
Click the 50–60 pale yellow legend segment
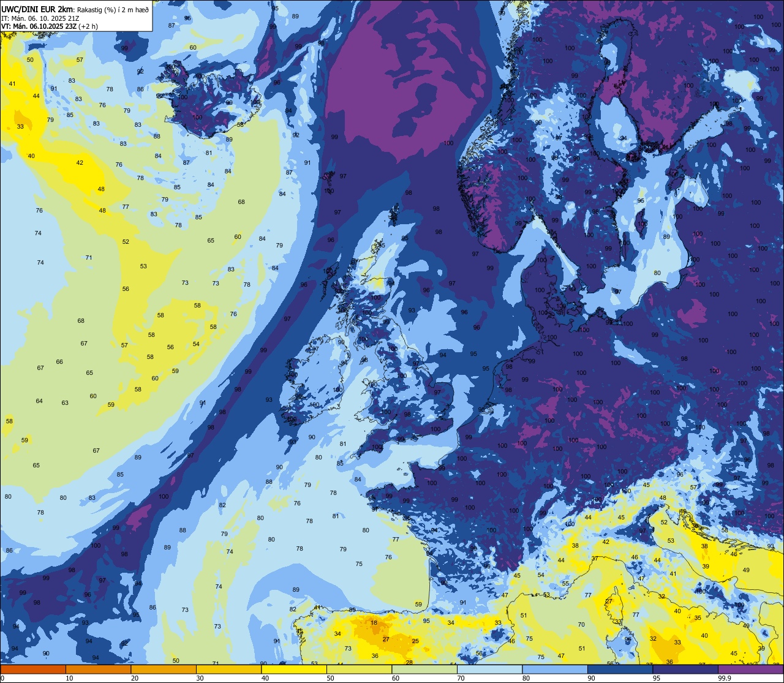pyautogui.click(x=359, y=669)
